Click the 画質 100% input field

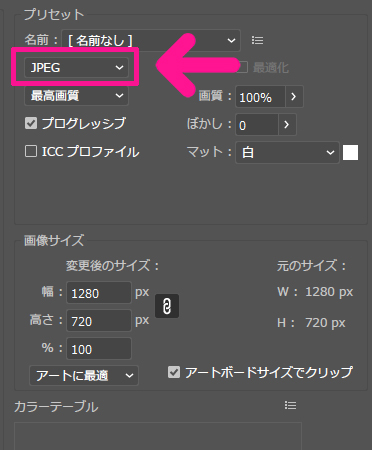pos(260,97)
